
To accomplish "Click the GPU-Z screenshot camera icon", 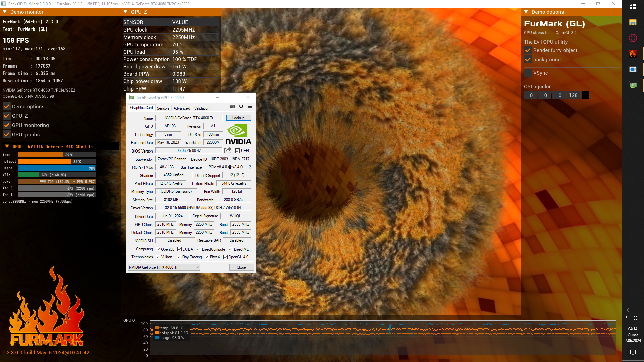I will 232,107.
